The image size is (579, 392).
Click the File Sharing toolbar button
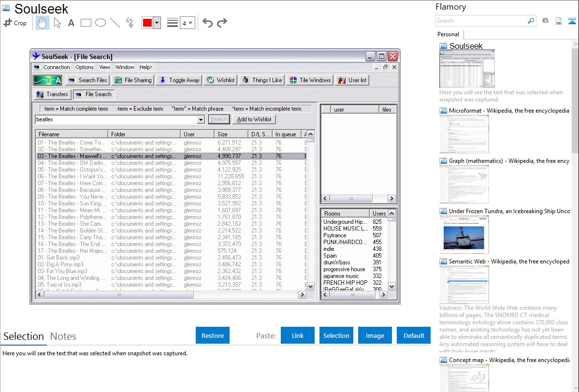coord(133,80)
